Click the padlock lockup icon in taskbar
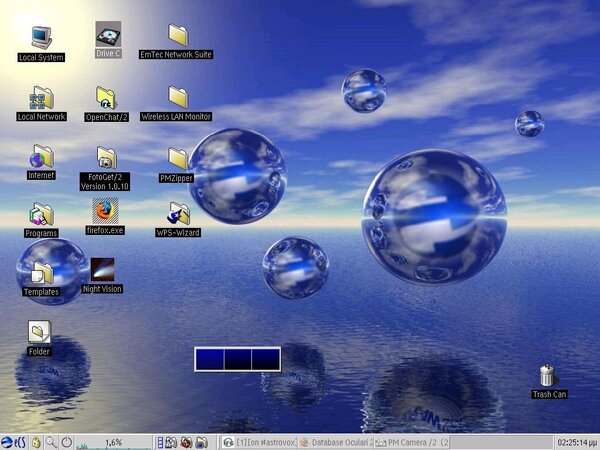 click(36, 441)
